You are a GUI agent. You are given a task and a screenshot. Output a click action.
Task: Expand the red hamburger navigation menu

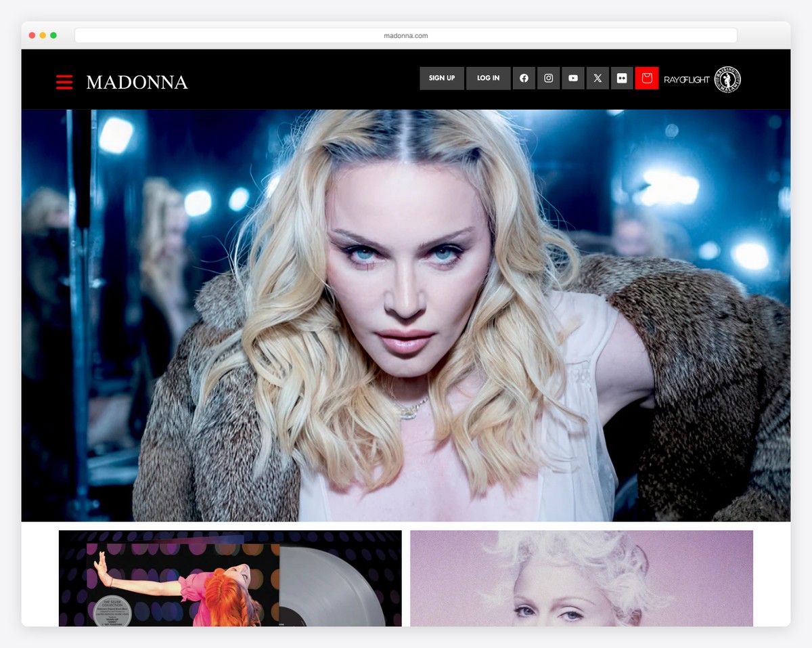tap(64, 81)
